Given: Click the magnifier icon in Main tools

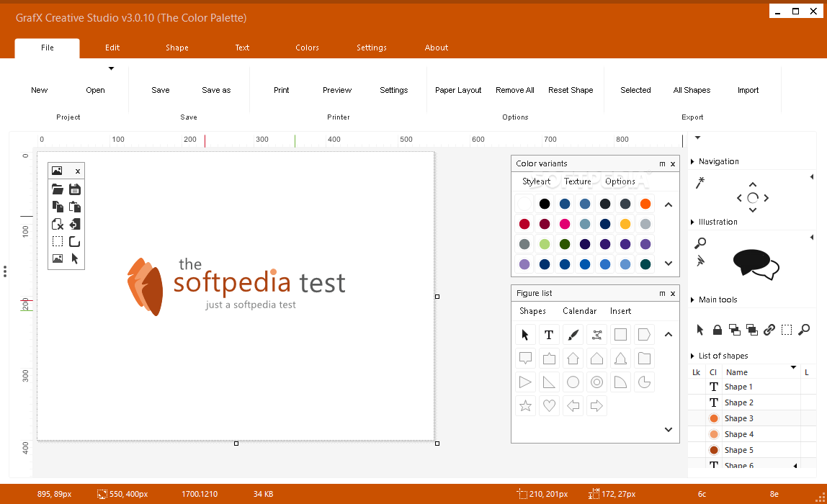Looking at the screenshot, I should pos(805,330).
